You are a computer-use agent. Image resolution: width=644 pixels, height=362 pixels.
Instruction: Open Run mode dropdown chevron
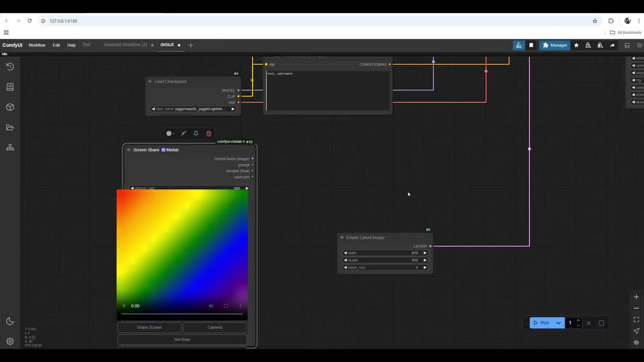(558, 323)
